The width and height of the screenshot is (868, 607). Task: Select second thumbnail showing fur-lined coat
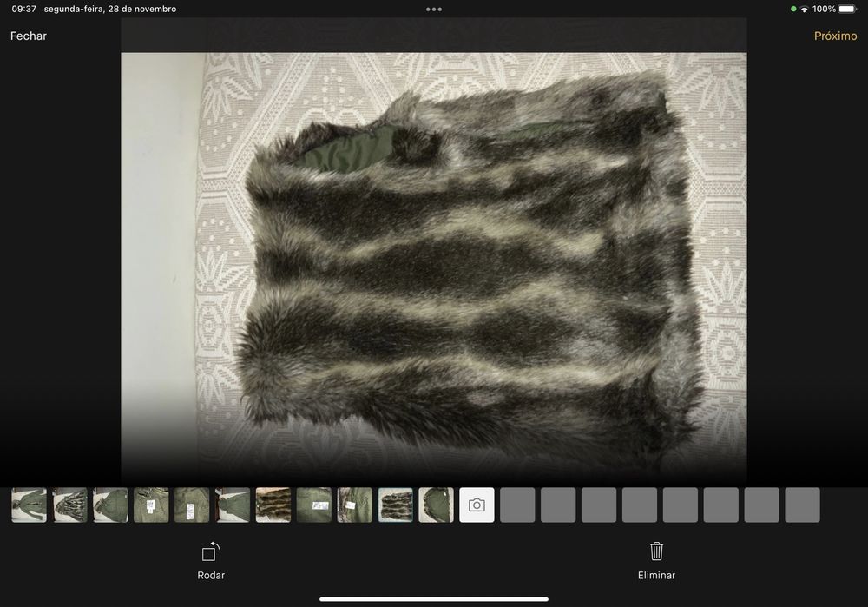pos(69,505)
